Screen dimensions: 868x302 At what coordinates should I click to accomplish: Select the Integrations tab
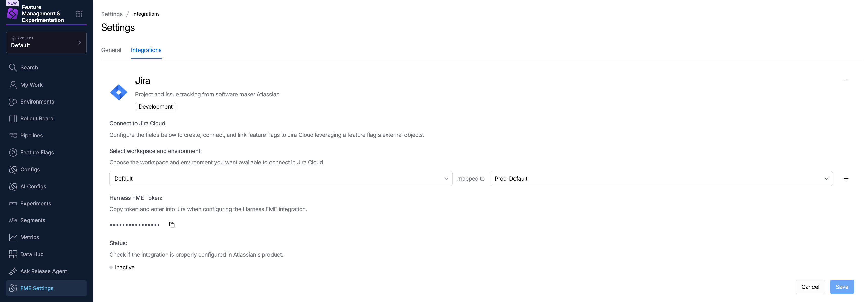point(146,50)
